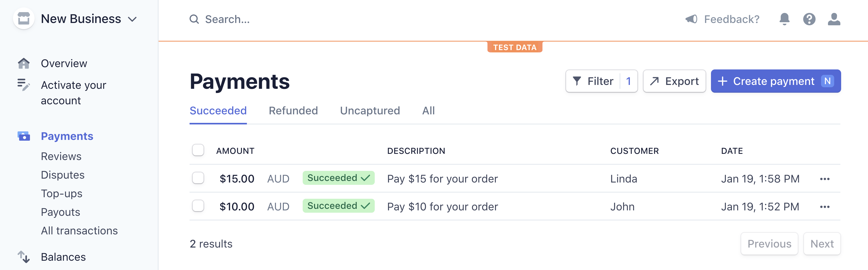Switch to the Uncaptured tab
Image resolution: width=868 pixels, height=270 pixels.
370,111
